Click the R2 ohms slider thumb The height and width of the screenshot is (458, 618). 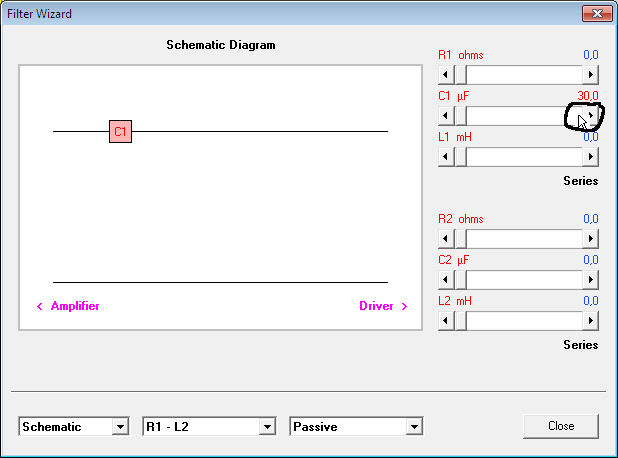(x=460, y=239)
